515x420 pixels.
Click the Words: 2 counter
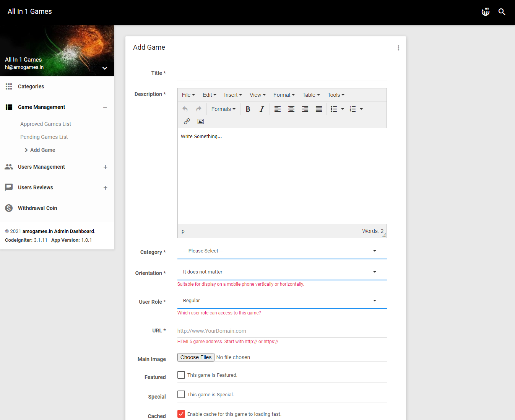coord(373,231)
